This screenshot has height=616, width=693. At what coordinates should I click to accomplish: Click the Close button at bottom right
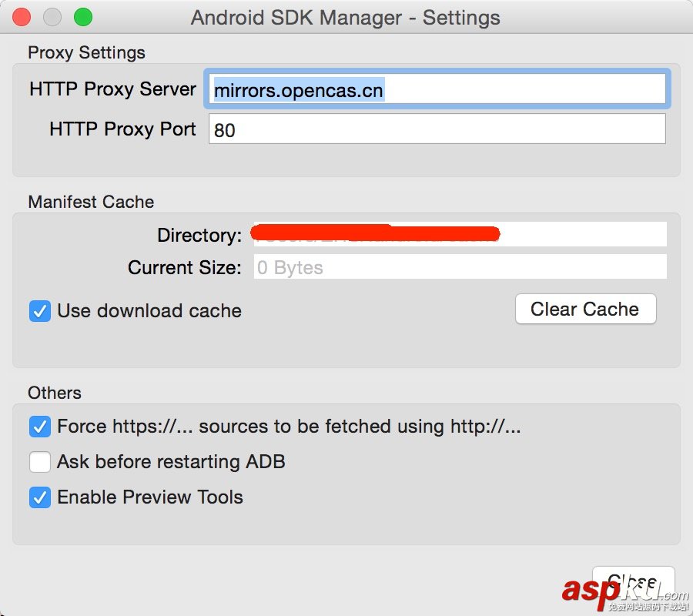(633, 581)
